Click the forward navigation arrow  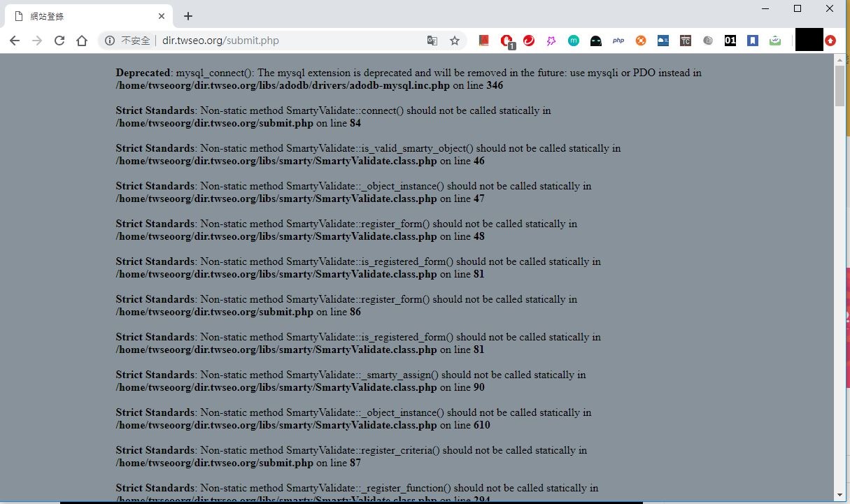(37, 41)
